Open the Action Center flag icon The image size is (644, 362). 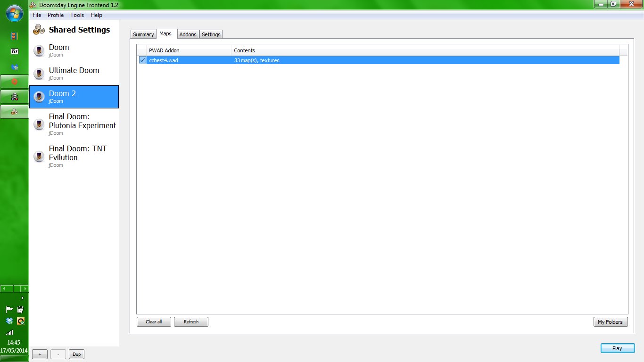click(x=9, y=310)
